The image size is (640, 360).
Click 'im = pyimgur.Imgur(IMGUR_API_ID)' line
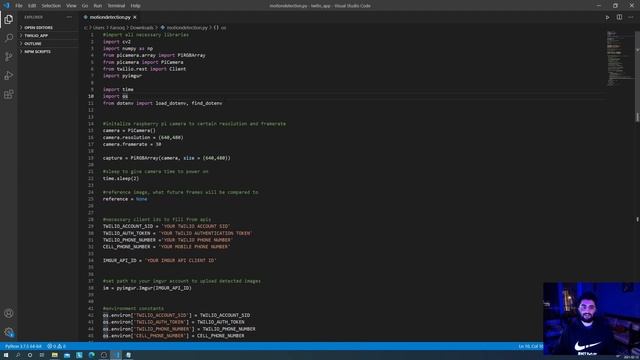[147, 288]
